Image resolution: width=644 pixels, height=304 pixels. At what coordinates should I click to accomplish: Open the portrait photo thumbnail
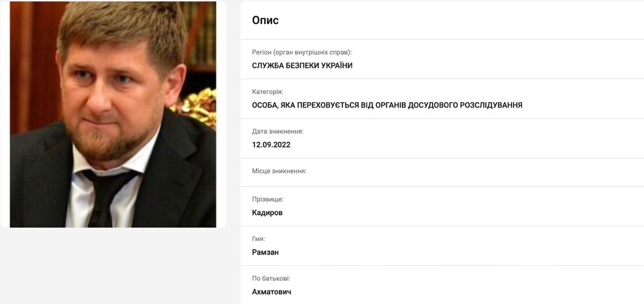[x=113, y=114]
